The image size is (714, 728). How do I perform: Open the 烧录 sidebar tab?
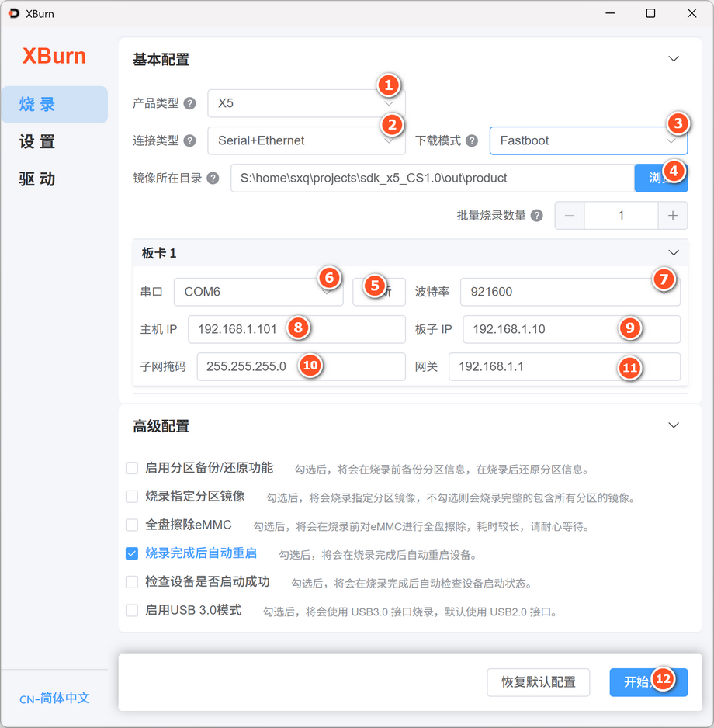pyautogui.click(x=54, y=105)
